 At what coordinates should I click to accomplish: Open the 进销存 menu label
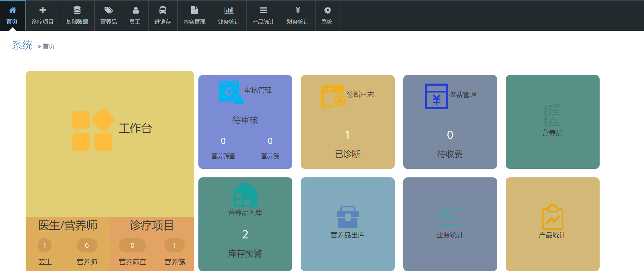tap(163, 21)
